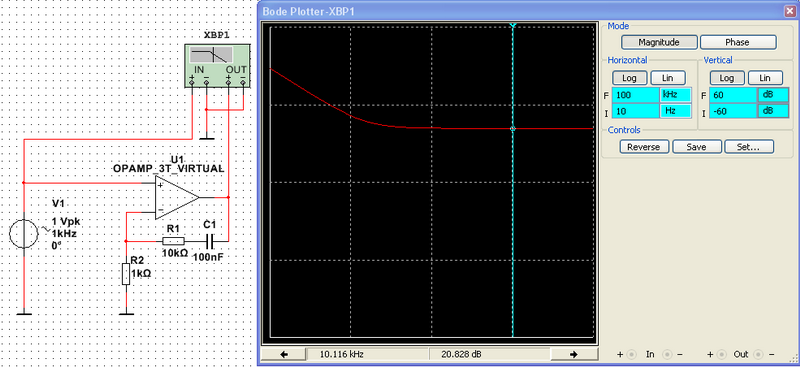Select the XBP1 Bode plotter instrument icon
The image size is (800, 368).
(217, 64)
